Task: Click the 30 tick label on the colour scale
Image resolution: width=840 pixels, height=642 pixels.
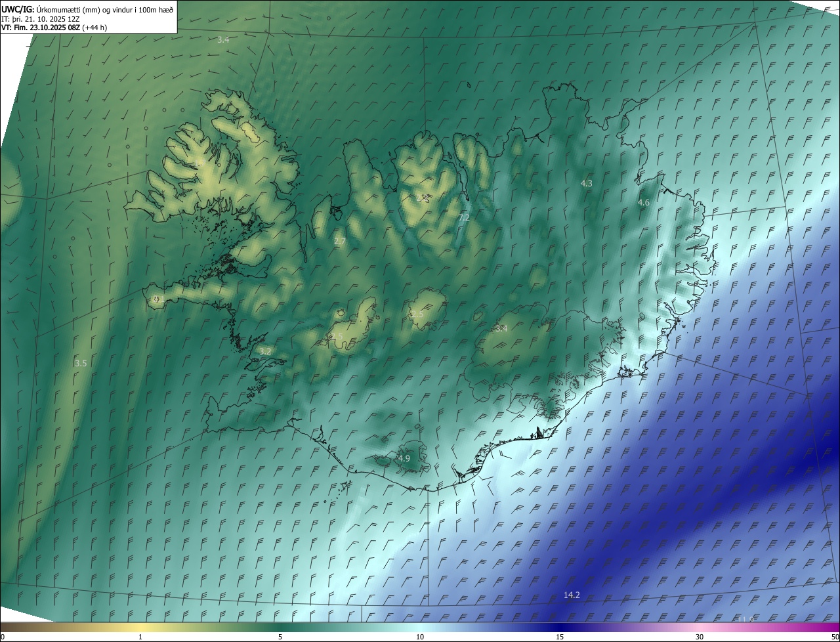Action: pyautogui.click(x=700, y=637)
